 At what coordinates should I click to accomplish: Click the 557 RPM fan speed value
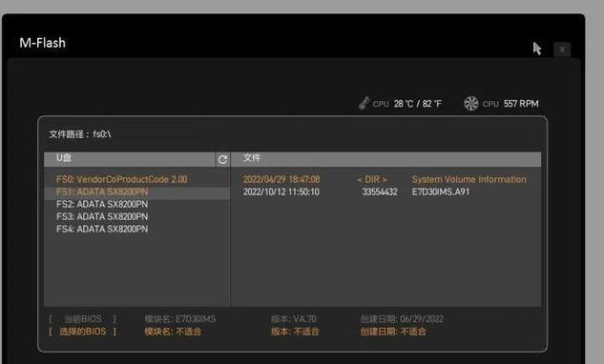tap(521, 104)
